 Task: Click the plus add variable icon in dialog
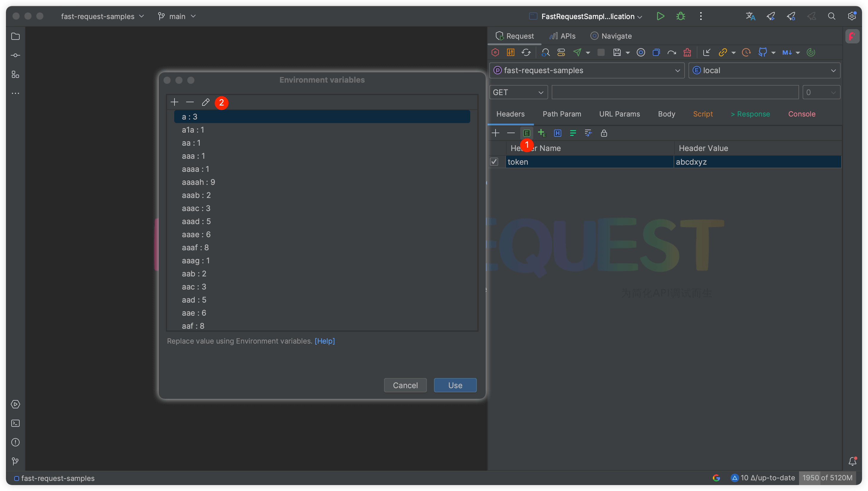tap(174, 102)
